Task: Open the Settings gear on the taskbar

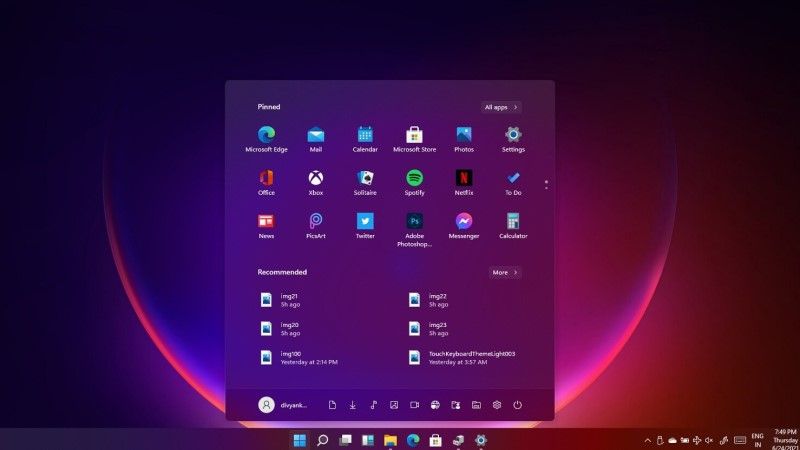Action: tap(481, 440)
